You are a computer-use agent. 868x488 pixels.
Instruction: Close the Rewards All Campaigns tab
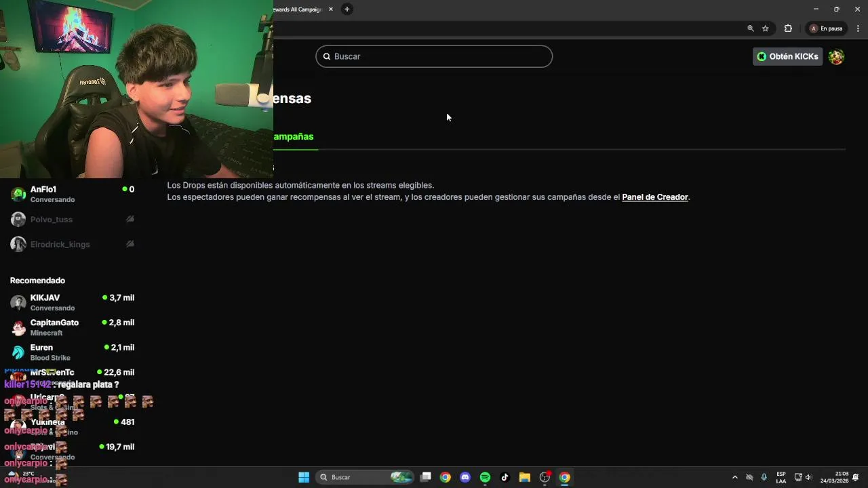click(331, 9)
